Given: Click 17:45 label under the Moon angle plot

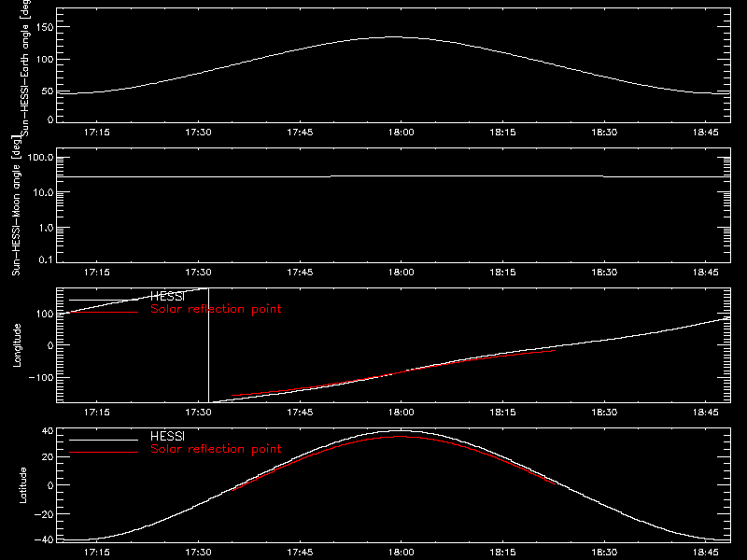Looking at the screenshot, I should click(x=300, y=273).
